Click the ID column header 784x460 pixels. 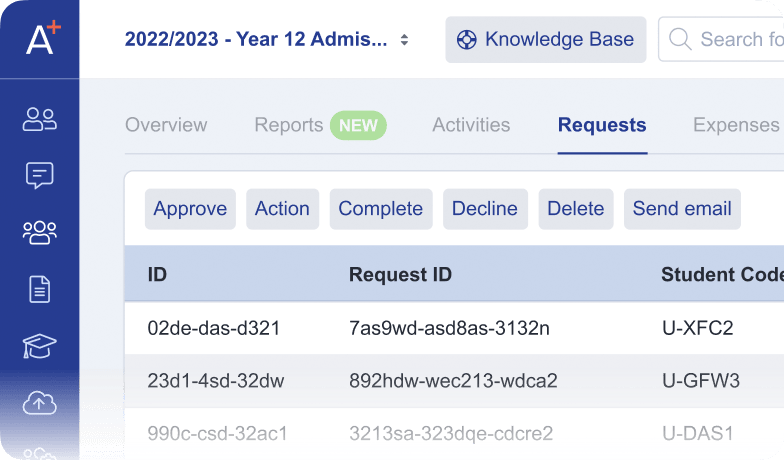157,274
